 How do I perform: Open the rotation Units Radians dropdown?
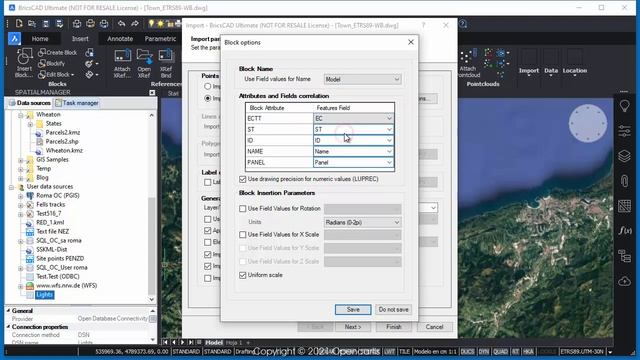[362, 222]
